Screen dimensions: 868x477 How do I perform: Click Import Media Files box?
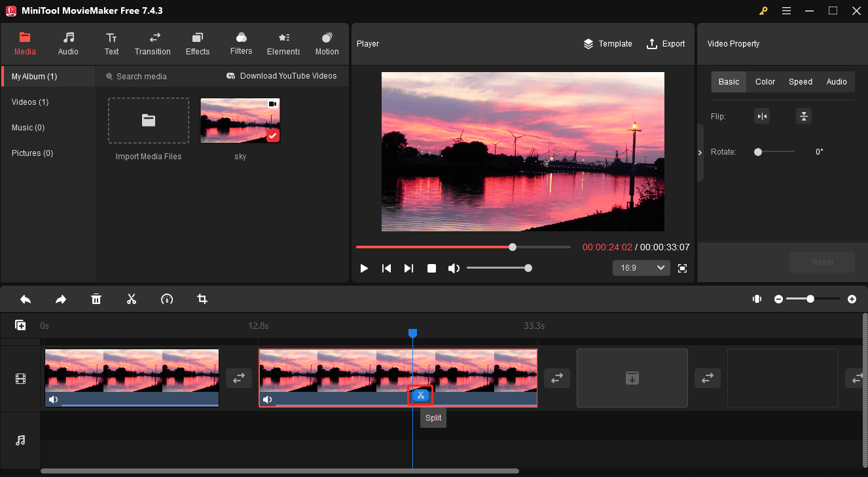click(x=149, y=121)
